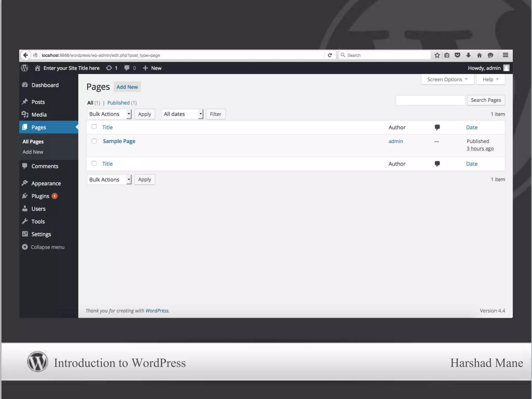Screen dimensions: 532x399
Task: Click comments column icon in table header
Action: pos(437,127)
